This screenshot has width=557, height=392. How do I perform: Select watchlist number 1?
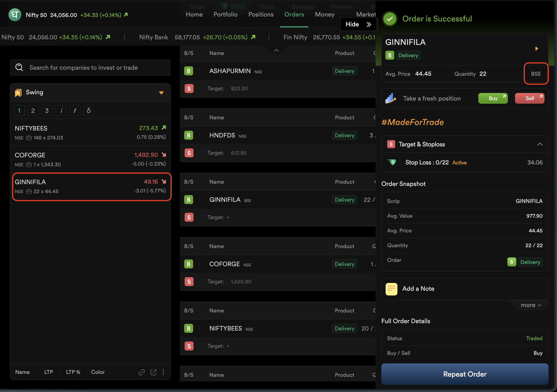point(19,111)
